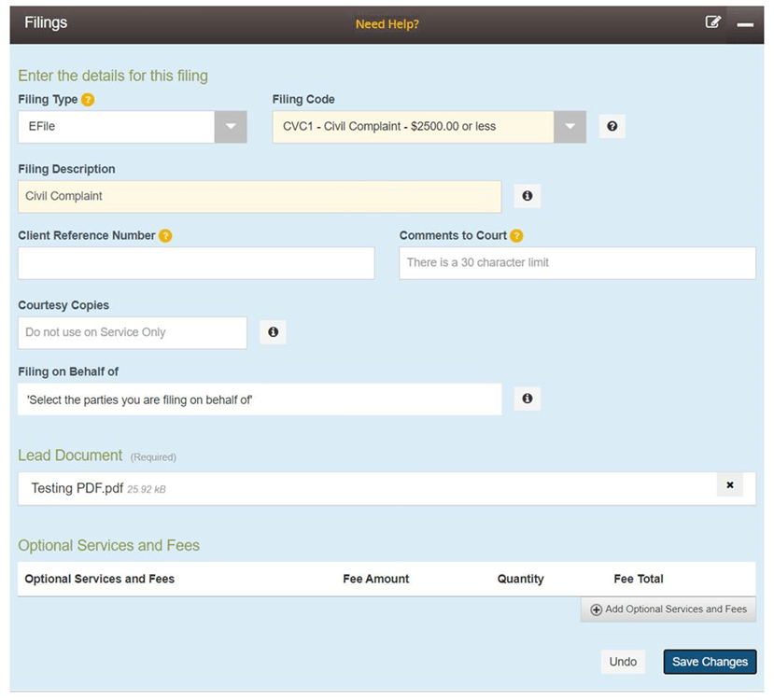Open the Client Reference Number help icon
The image size is (774, 700).
point(164,235)
